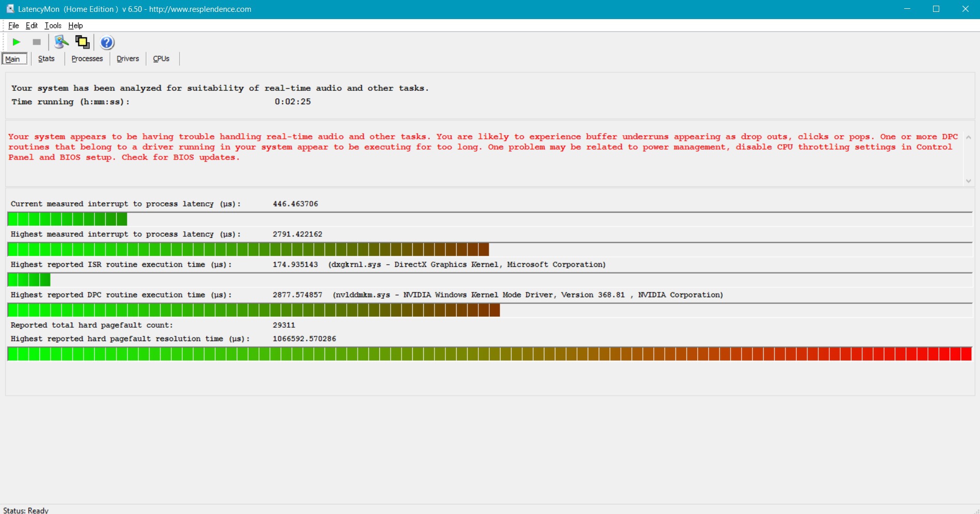
Task: Switch to the Stats tab
Action: (x=46, y=58)
